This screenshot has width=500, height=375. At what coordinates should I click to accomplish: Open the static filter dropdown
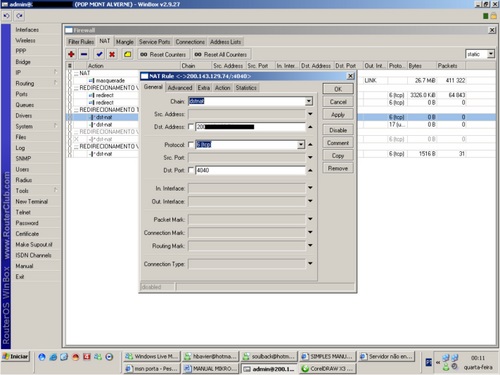click(x=491, y=54)
